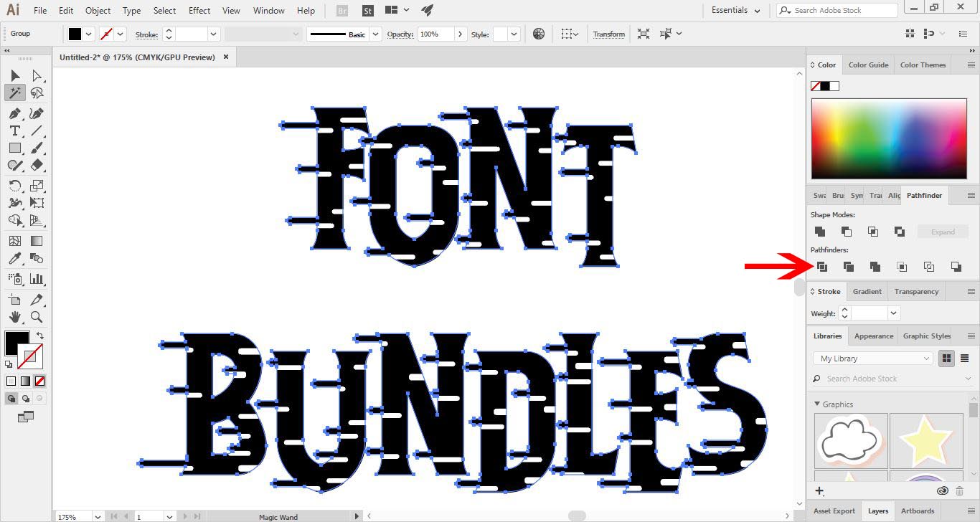The width and height of the screenshot is (980, 522).
Task: Open the Object menu
Action: pyautogui.click(x=98, y=11)
